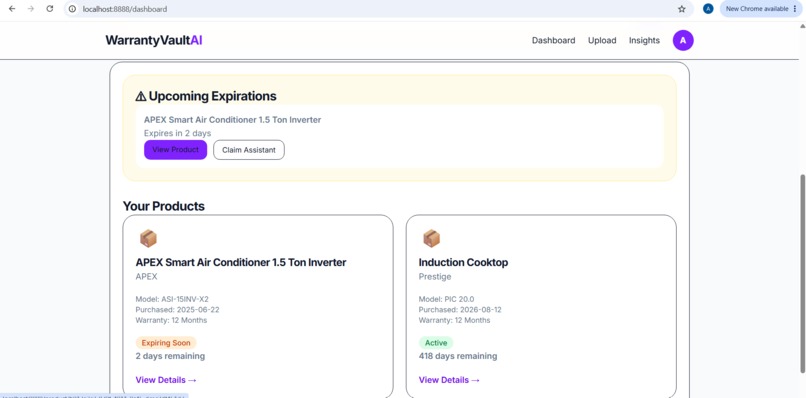Screen dimensions: 806x398
Task: Click the APEX brand label under the card title
Action: [x=146, y=277]
